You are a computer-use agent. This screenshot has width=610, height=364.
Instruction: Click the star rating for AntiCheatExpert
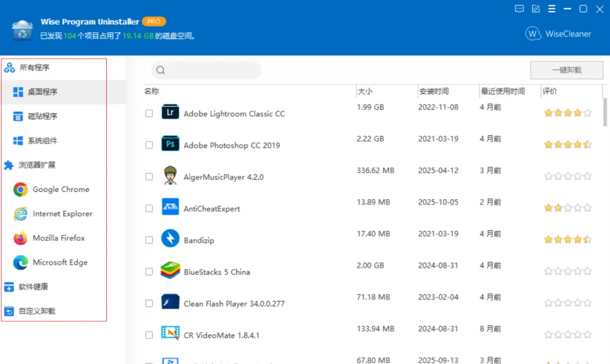(568, 208)
